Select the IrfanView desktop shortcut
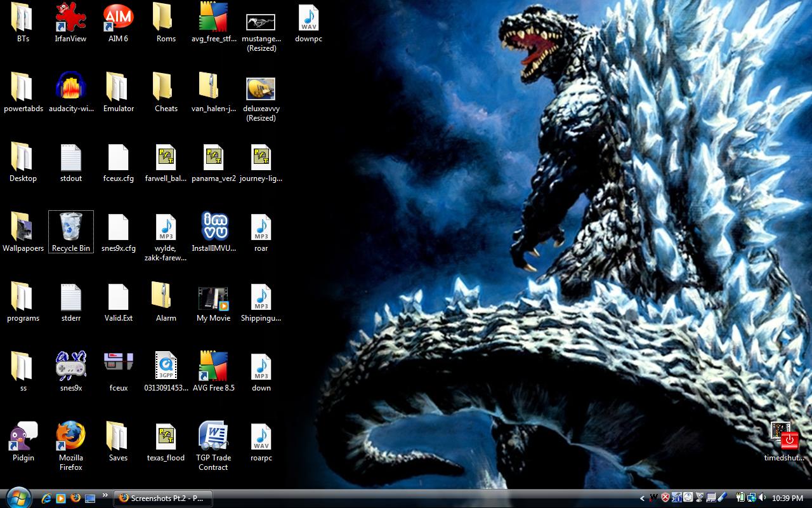Viewport: 812px width, 508px height. tap(70, 18)
